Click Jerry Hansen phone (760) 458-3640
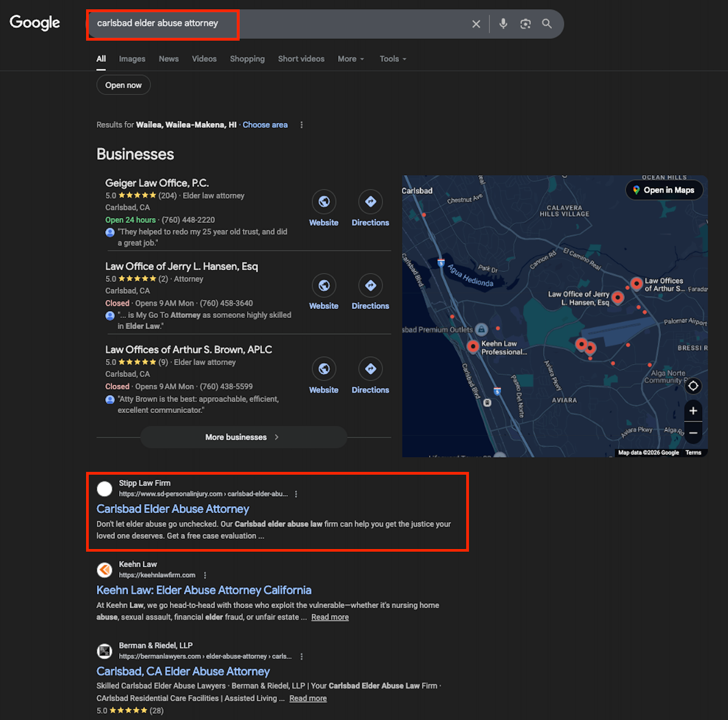Image resolution: width=728 pixels, height=720 pixels. coord(226,303)
